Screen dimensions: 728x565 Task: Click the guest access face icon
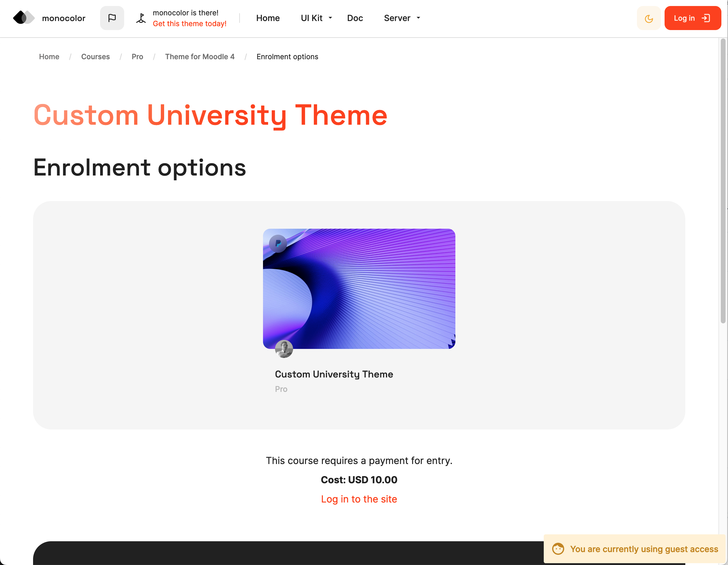point(558,549)
